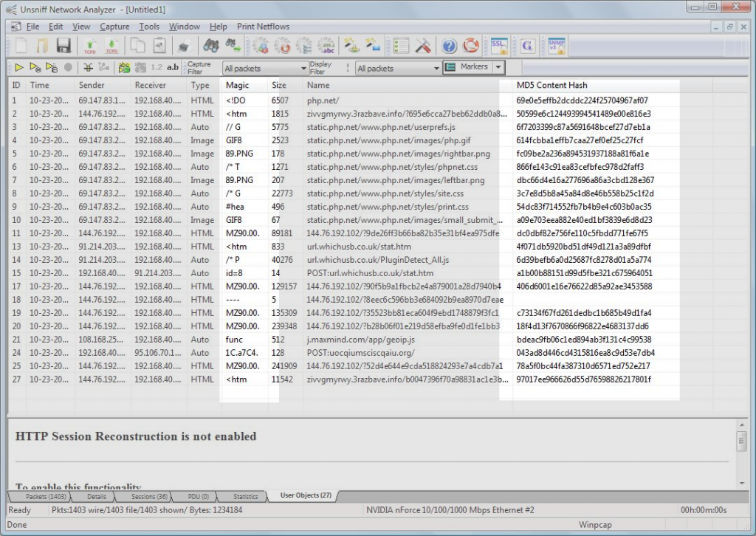Viewport: 756px width, 536px height.
Task: Click the green abc toolbar icon
Action: pos(124,67)
